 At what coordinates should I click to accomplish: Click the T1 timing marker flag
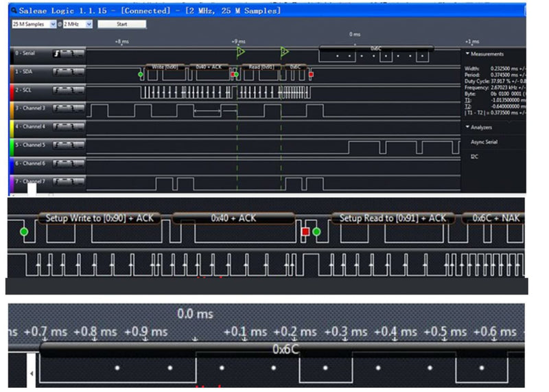tap(241, 52)
